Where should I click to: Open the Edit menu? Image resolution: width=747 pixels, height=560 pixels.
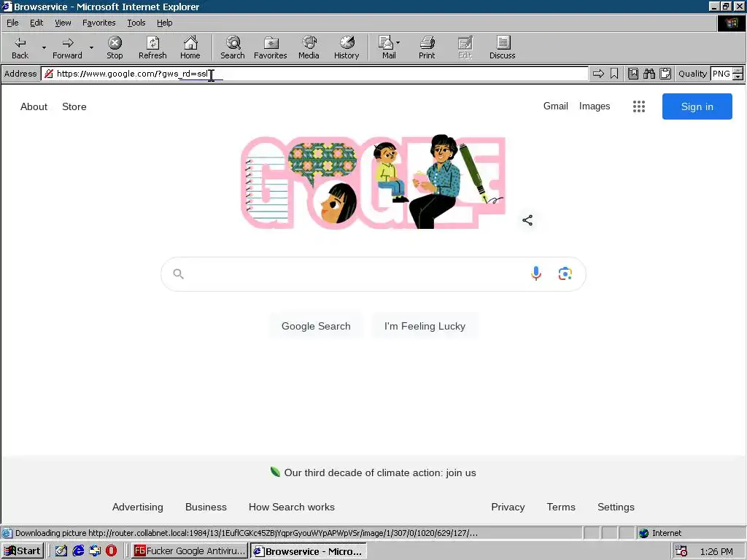tap(36, 23)
